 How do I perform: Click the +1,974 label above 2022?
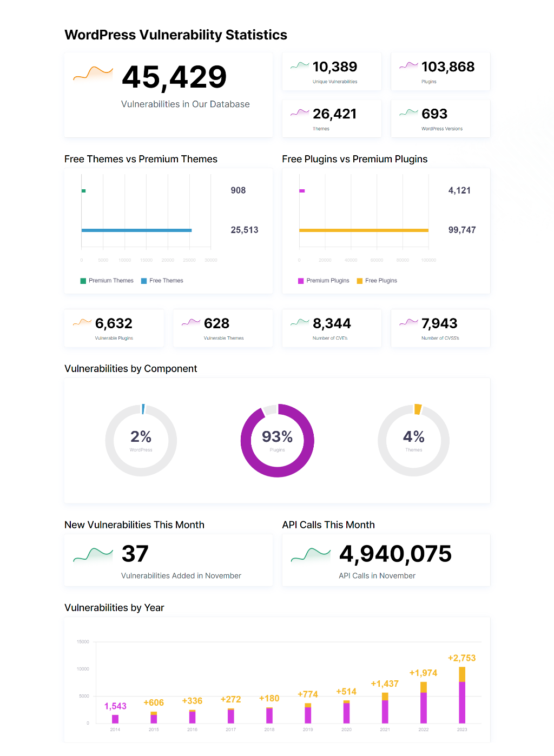[423, 673]
